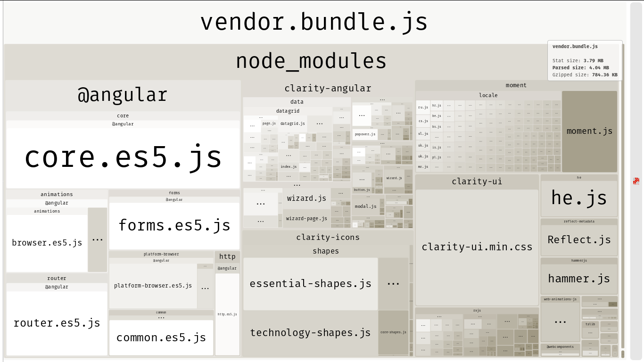Select the cs.js locale file
The height and width of the screenshot is (362, 644).
coord(423,121)
